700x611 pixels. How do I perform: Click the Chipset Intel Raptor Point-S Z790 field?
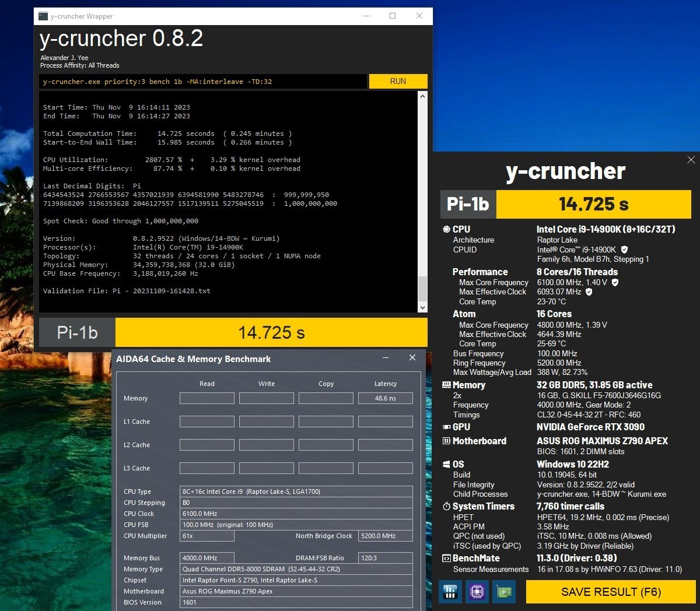pos(296,580)
